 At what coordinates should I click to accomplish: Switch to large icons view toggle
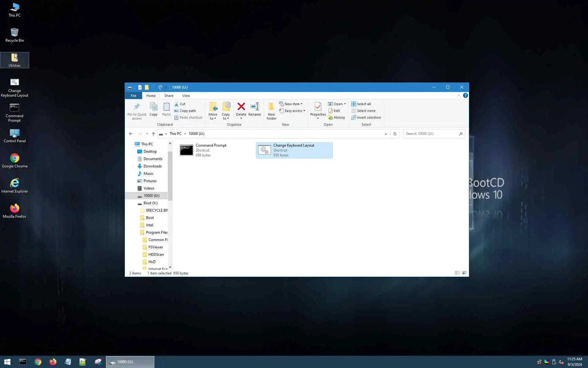click(464, 273)
